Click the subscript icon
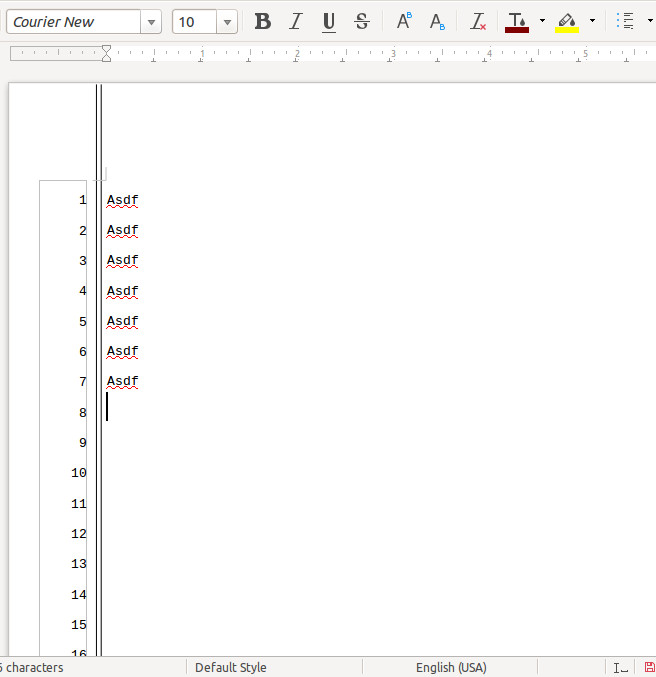656x677 pixels. (437, 21)
